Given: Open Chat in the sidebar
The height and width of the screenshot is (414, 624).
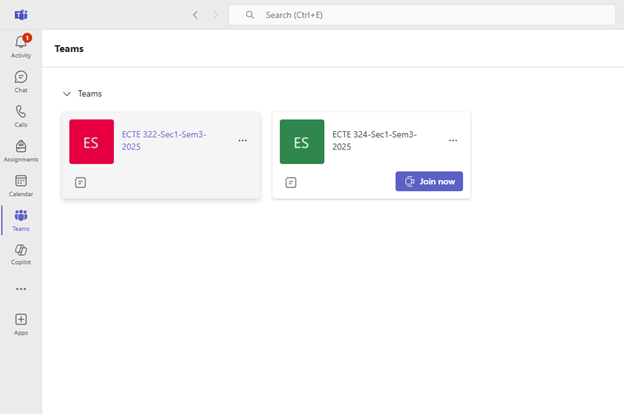Looking at the screenshot, I should [21, 82].
